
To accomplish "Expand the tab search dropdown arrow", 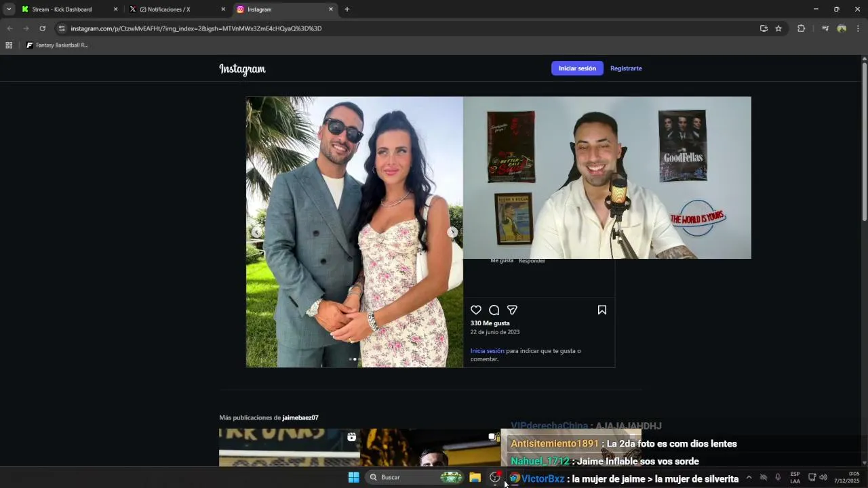I will tap(9, 9).
